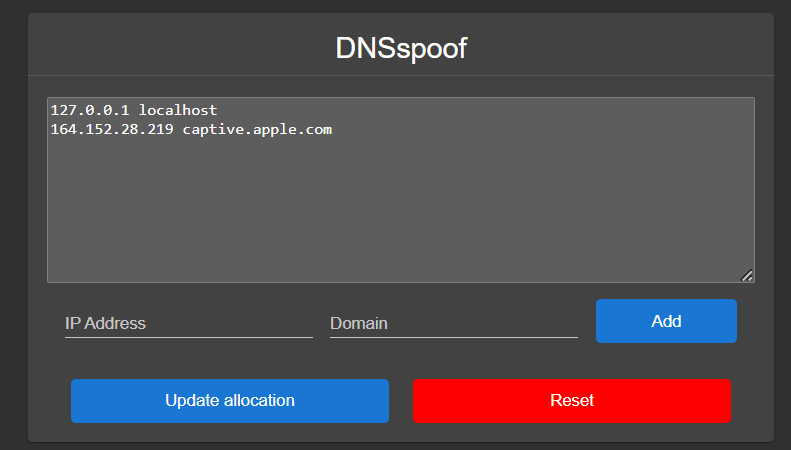Image resolution: width=791 pixels, height=450 pixels.
Task: Click empty area inside hosts textarea
Action: click(x=400, y=210)
